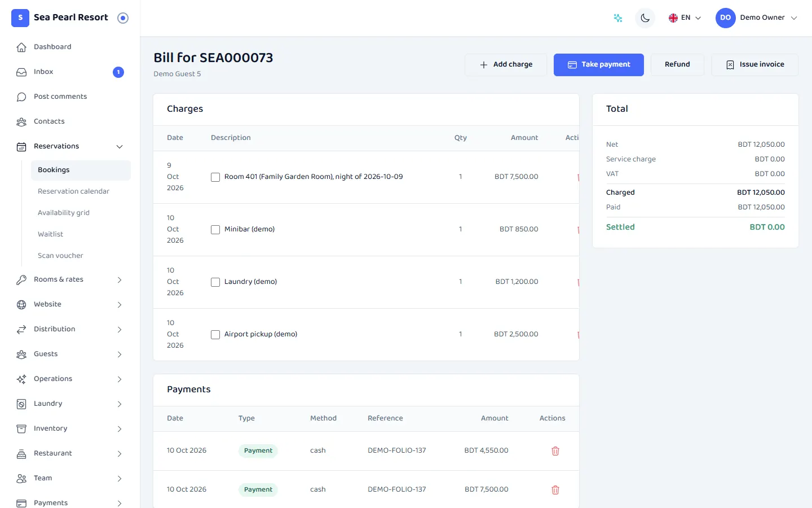Image resolution: width=812 pixels, height=508 pixels.
Task: Click the Contacts people icon
Action: point(21,122)
